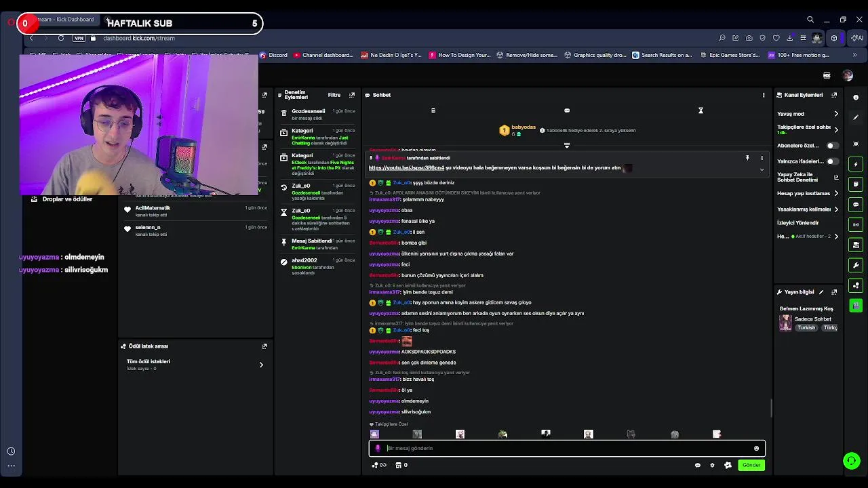Image resolution: width=868 pixels, height=488 pixels.
Task: Open the wrench tools icon in the right sidebar
Action: pos(856,265)
